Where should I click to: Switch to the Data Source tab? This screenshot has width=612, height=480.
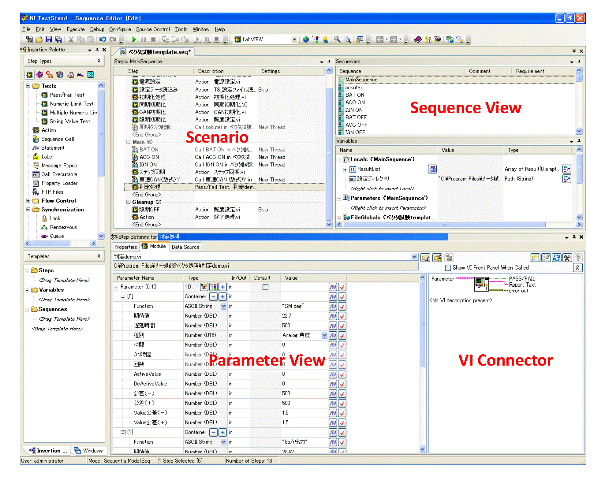[x=185, y=247]
